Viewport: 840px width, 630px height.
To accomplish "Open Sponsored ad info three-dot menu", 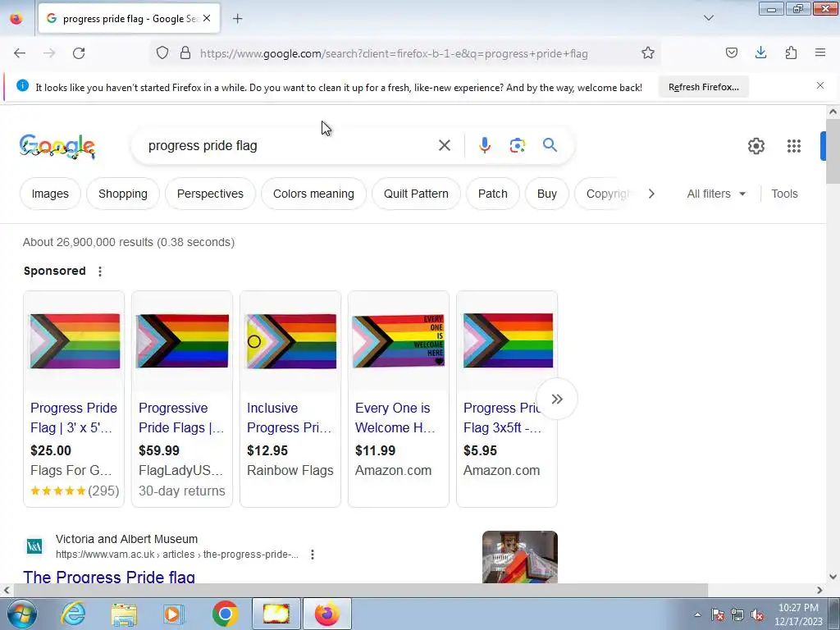I will [99, 271].
